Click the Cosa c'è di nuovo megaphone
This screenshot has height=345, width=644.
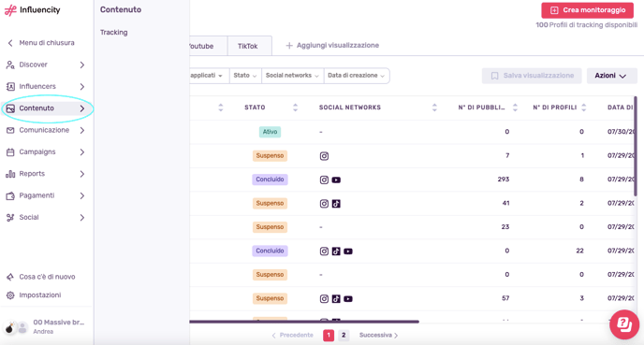(x=10, y=277)
